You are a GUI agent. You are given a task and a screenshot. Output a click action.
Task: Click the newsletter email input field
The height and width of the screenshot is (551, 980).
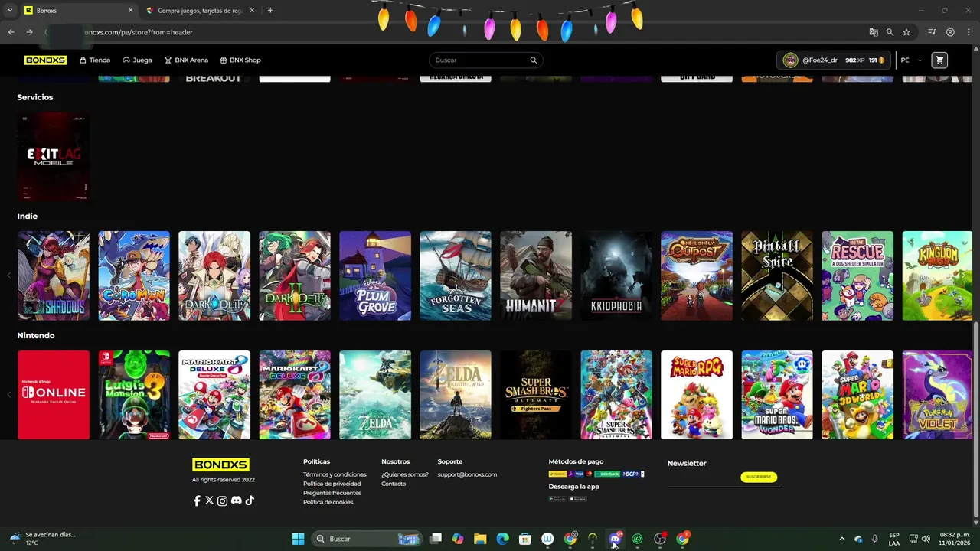[703, 479]
